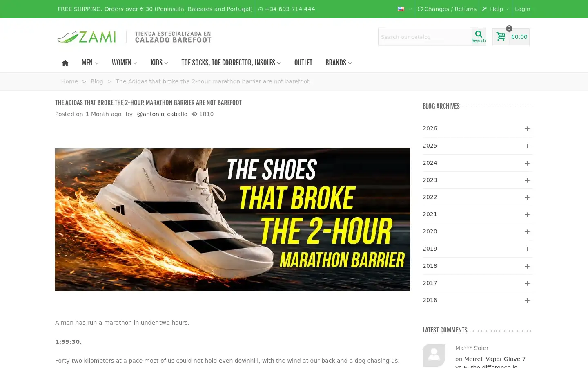The width and height of the screenshot is (588, 368).
Task: Go to the home icon in navigation bar
Action: (x=65, y=63)
